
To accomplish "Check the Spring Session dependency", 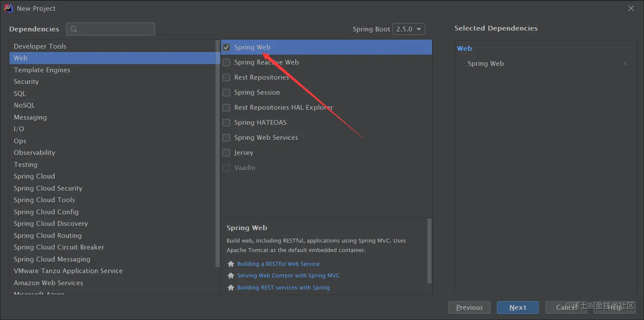I will [x=226, y=92].
